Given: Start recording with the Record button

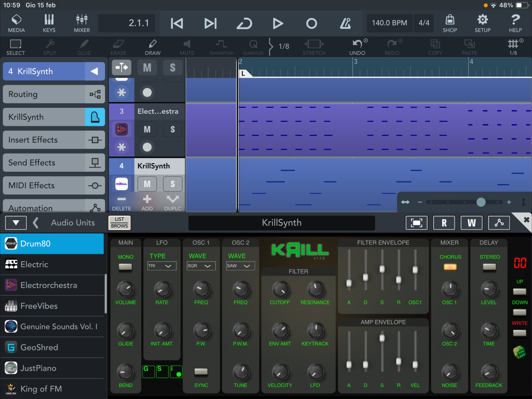Looking at the screenshot, I should (x=312, y=23).
